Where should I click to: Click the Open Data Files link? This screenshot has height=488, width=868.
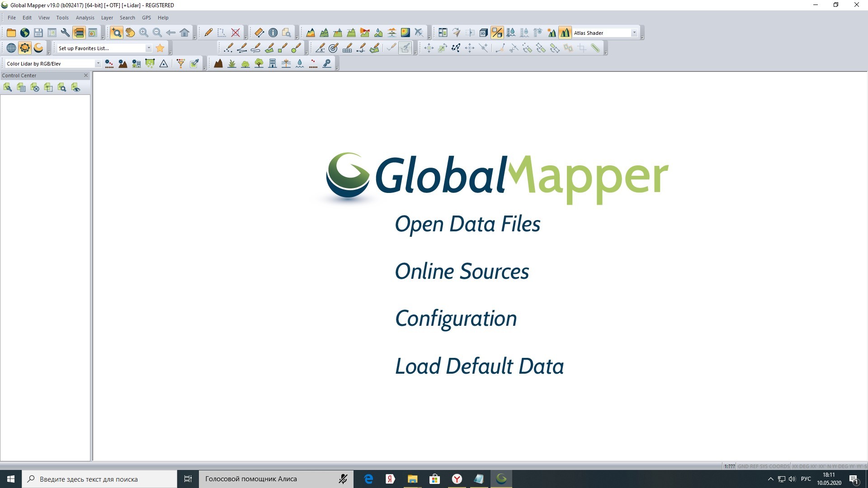pos(467,224)
